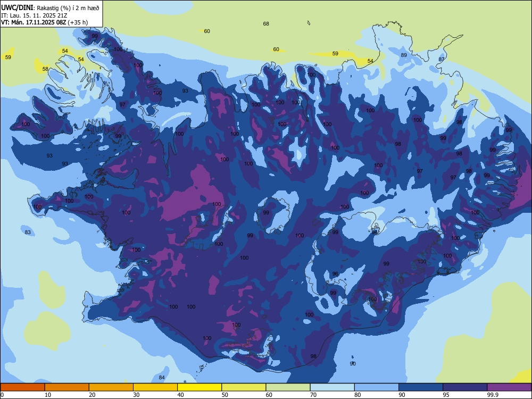Select the 'IT: Lau. 15. 11. 2025 21Z' line
The width and height of the screenshot is (532, 399).
[34, 15]
